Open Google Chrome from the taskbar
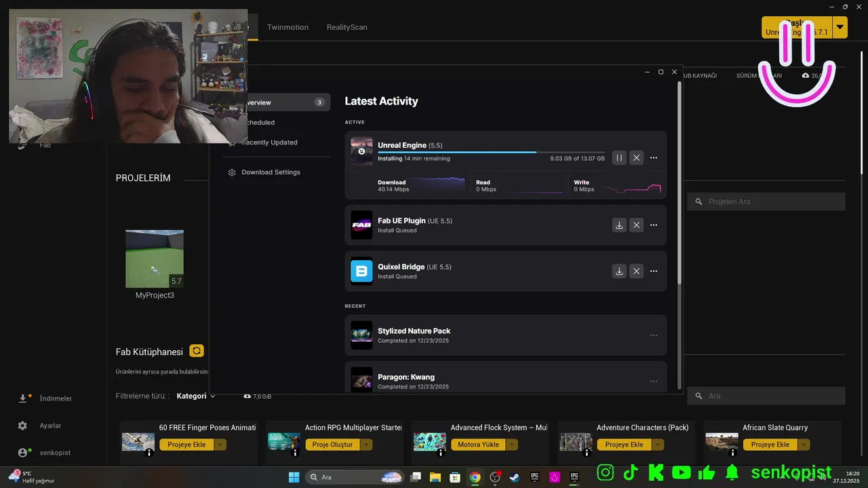The width and height of the screenshot is (868, 488). point(475,477)
